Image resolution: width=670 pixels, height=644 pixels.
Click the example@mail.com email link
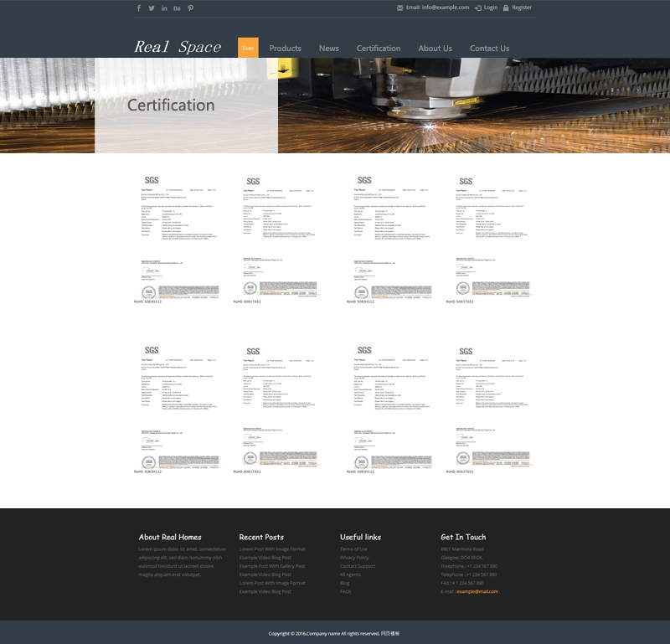[477, 592]
